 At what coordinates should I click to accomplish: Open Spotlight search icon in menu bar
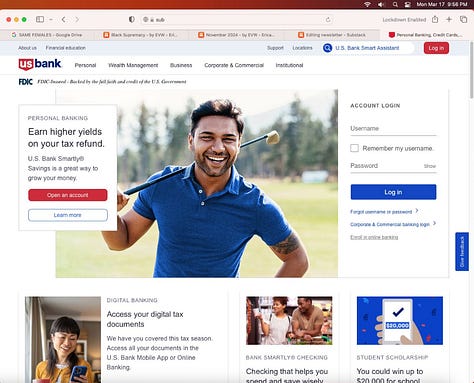[395, 4]
